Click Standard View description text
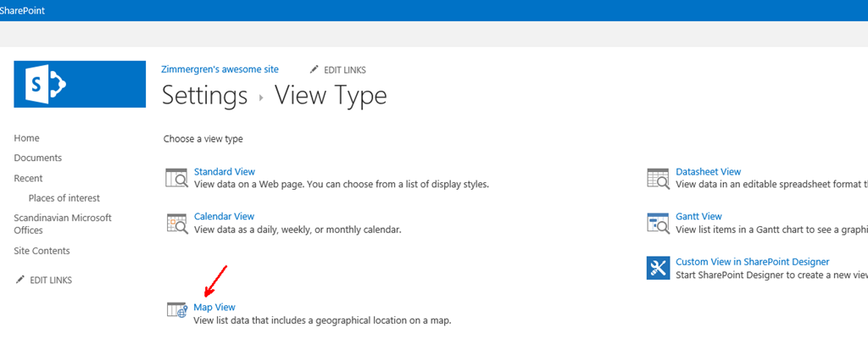This screenshot has height=339, width=868. [341, 184]
